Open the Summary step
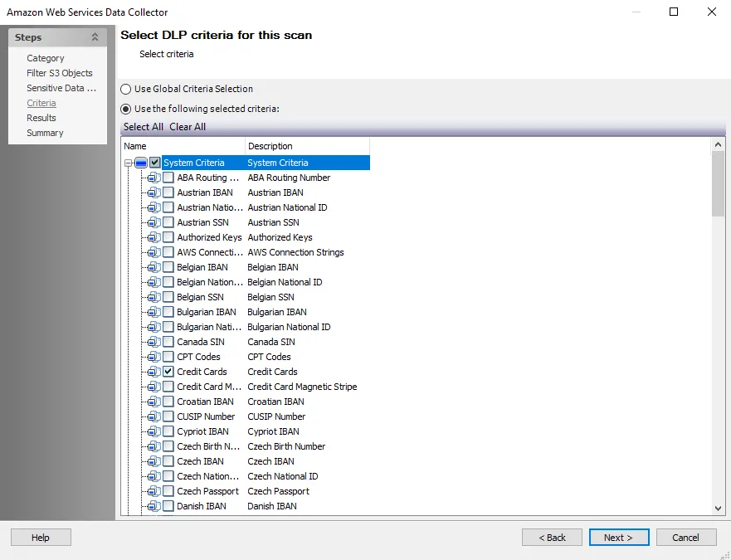 [x=45, y=133]
